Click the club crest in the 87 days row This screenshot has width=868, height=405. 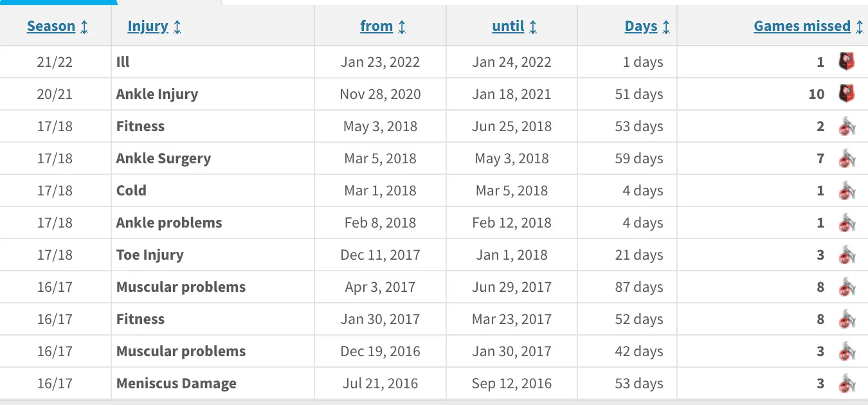point(847,287)
